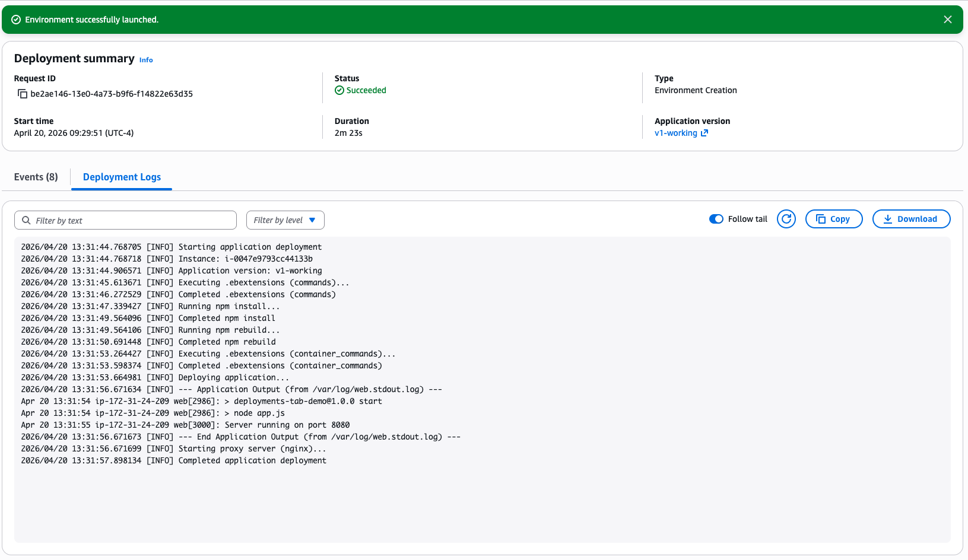The image size is (968, 560).
Task: Click log line 'Completed npm rebuild'
Action: [148, 342]
